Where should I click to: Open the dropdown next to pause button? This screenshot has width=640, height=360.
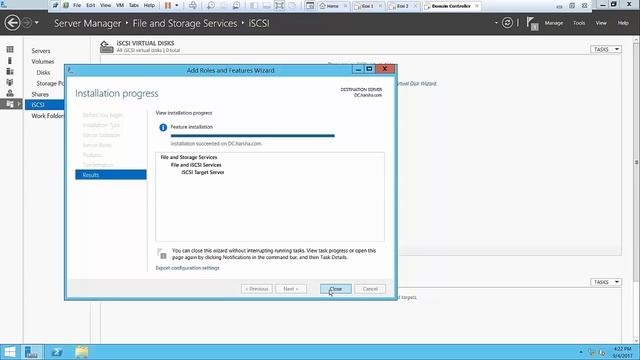[177, 5]
